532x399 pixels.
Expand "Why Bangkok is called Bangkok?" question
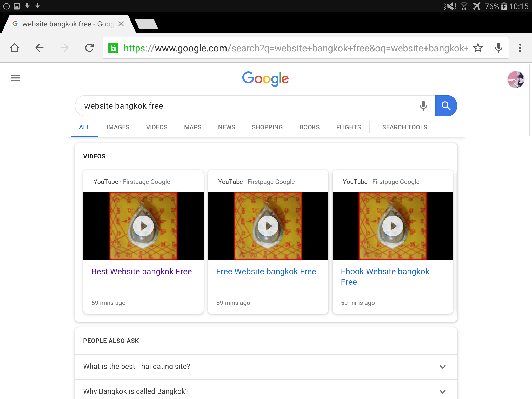pyautogui.click(x=442, y=391)
